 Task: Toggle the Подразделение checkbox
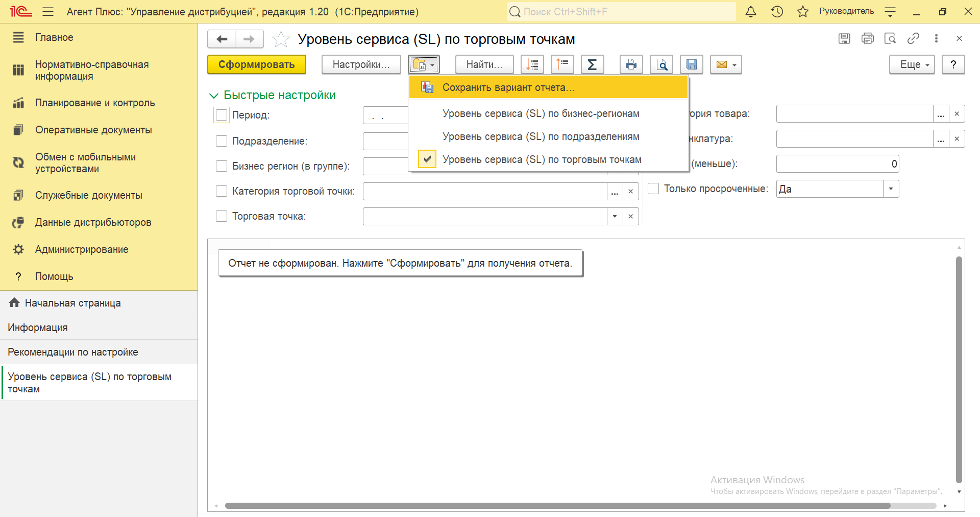[222, 141]
